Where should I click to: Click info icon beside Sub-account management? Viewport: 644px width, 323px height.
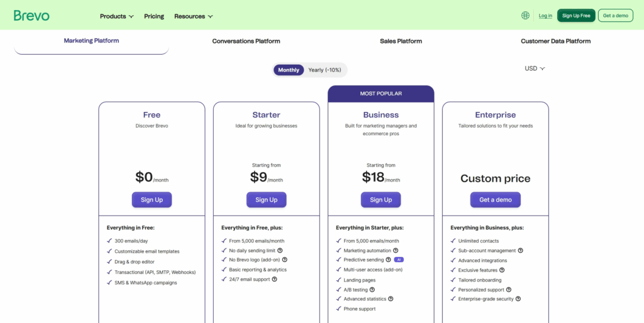pyautogui.click(x=520, y=250)
